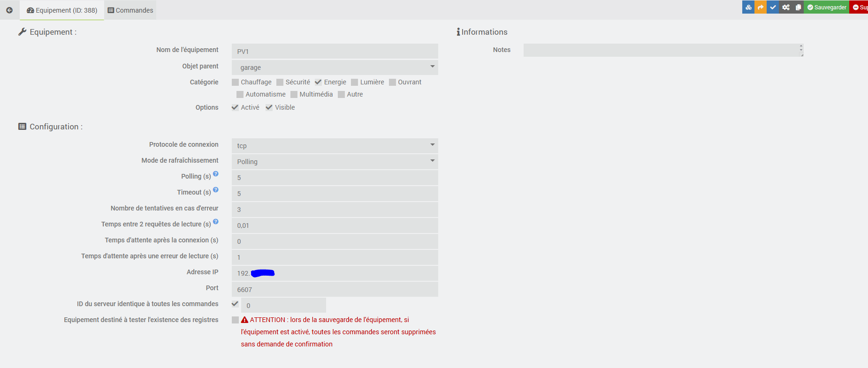Click the time between 2 read requests field
Viewport: 868px width, 368px height.
(335, 225)
